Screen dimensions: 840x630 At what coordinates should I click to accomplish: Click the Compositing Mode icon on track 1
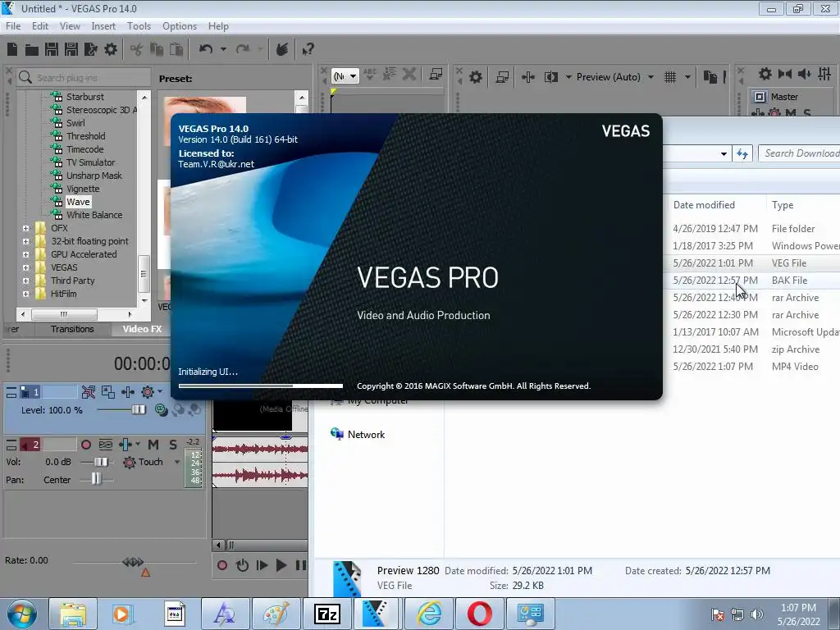pos(161,410)
